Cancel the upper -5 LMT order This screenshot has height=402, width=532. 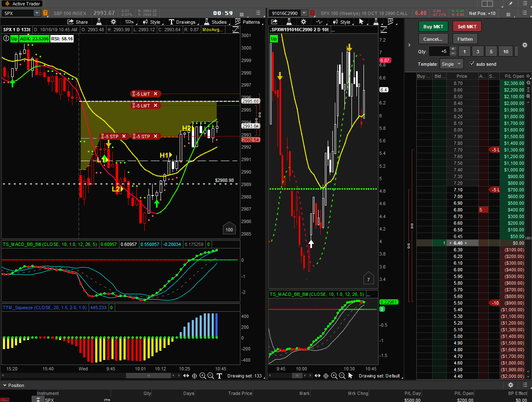156,94
